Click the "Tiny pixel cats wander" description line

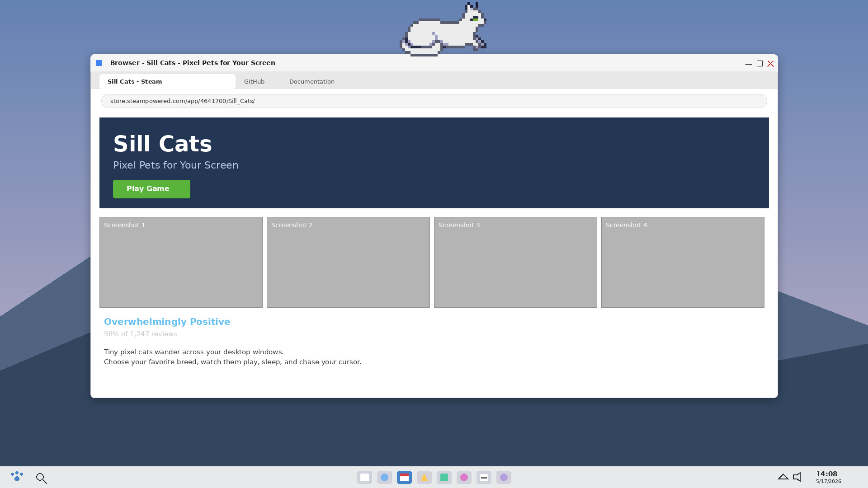[193, 352]
